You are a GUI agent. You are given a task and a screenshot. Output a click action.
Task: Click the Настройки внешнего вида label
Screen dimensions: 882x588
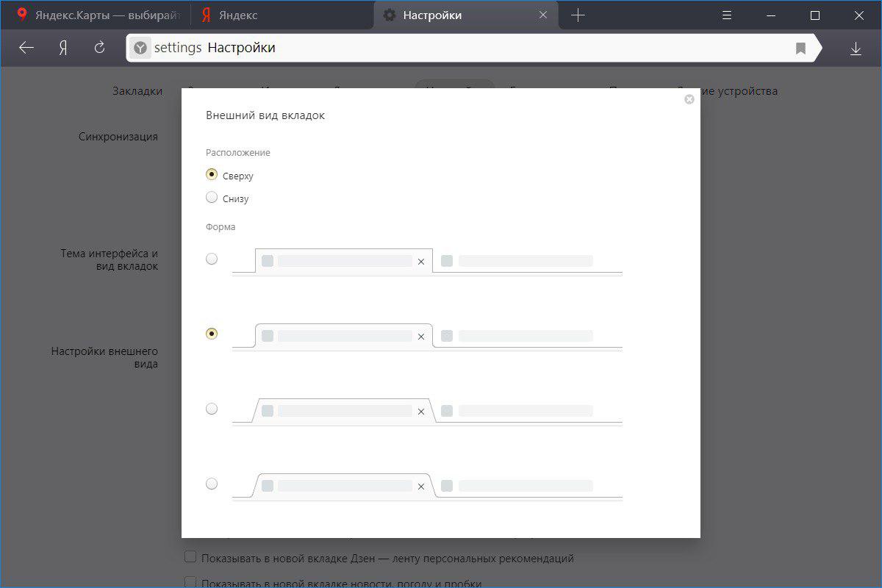[x=104, y=357]
